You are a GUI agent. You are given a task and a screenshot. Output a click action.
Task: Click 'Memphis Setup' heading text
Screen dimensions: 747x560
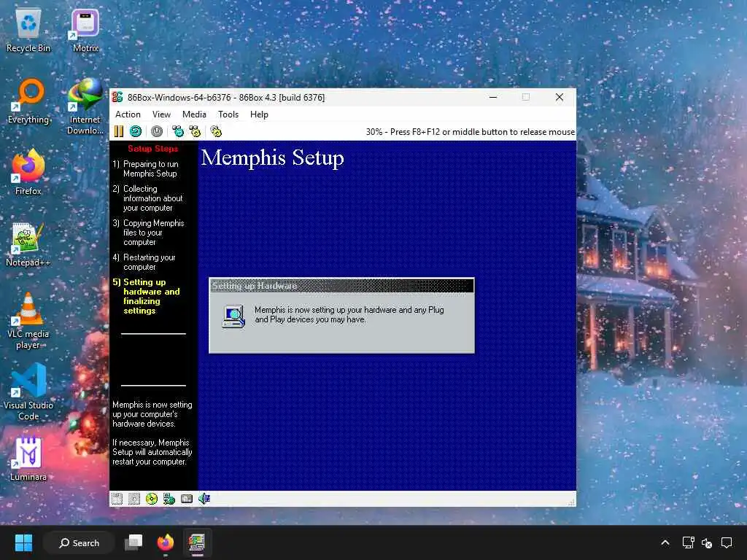tap(273, 157)
